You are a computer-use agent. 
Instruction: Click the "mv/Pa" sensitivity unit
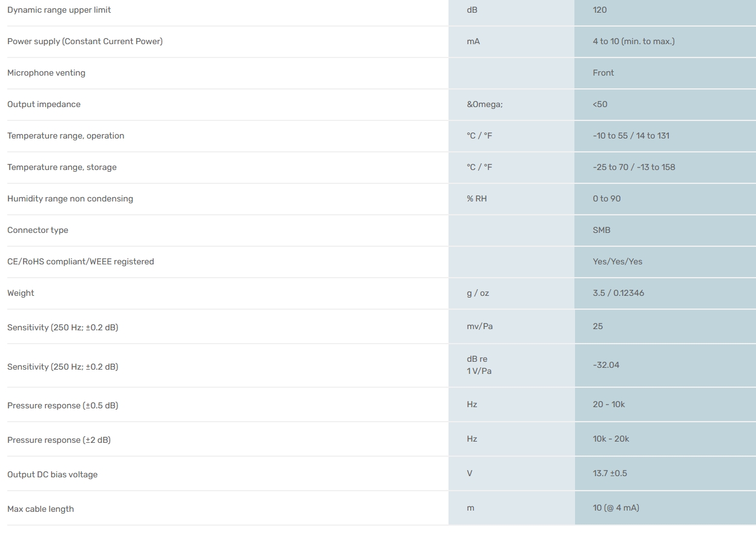pyautogui.click(x=479, y=327)
